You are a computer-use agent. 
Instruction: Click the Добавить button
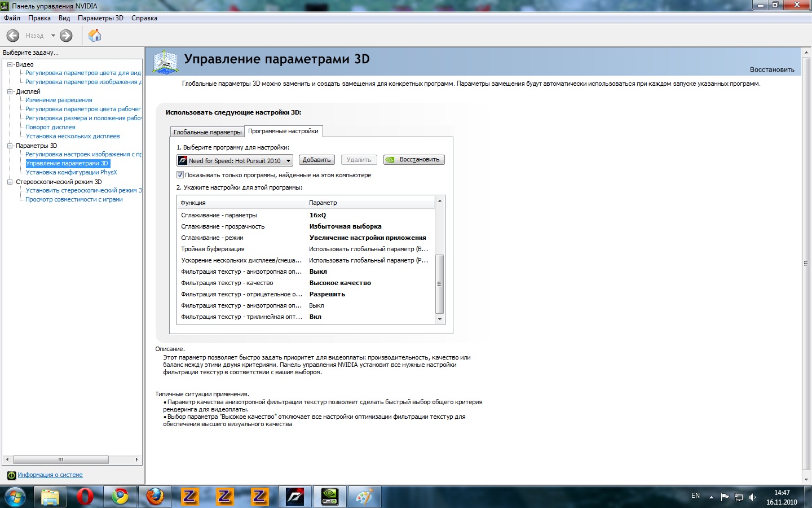pos(316,160)
